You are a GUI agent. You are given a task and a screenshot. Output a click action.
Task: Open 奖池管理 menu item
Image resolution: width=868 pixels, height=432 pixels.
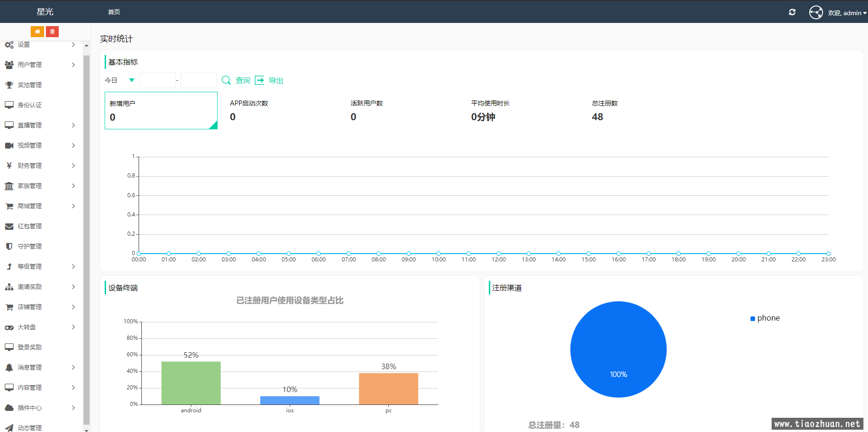(41, 85)
